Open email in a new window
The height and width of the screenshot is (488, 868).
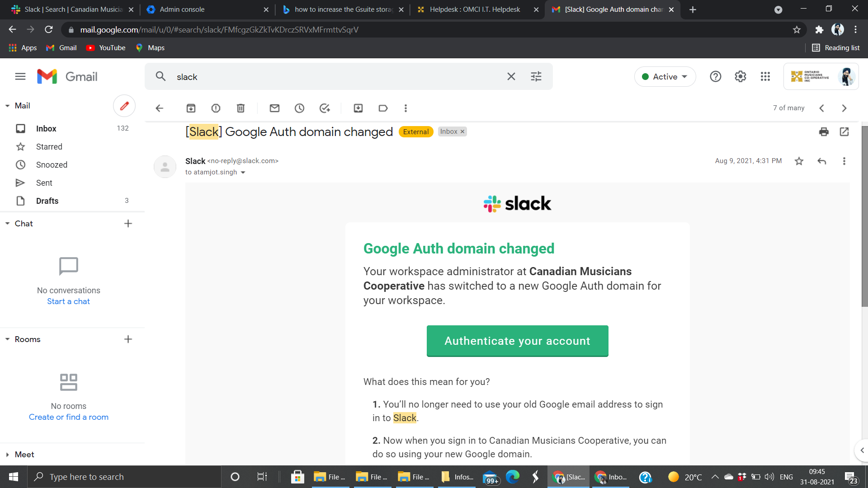pos(844,131)
